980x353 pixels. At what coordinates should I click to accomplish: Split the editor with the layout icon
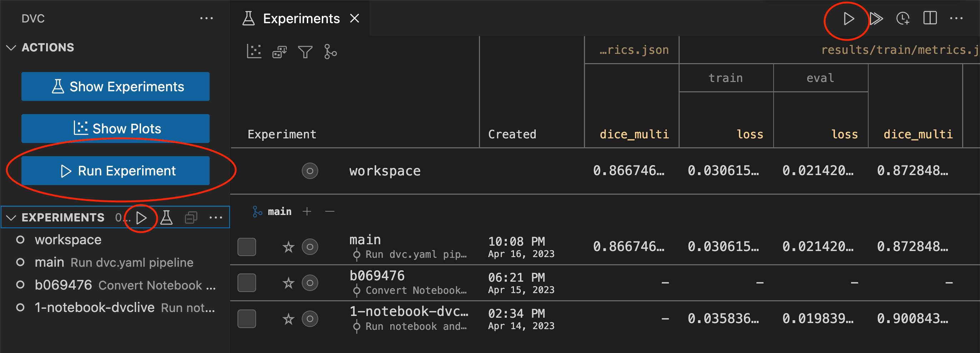pos(930,18)
